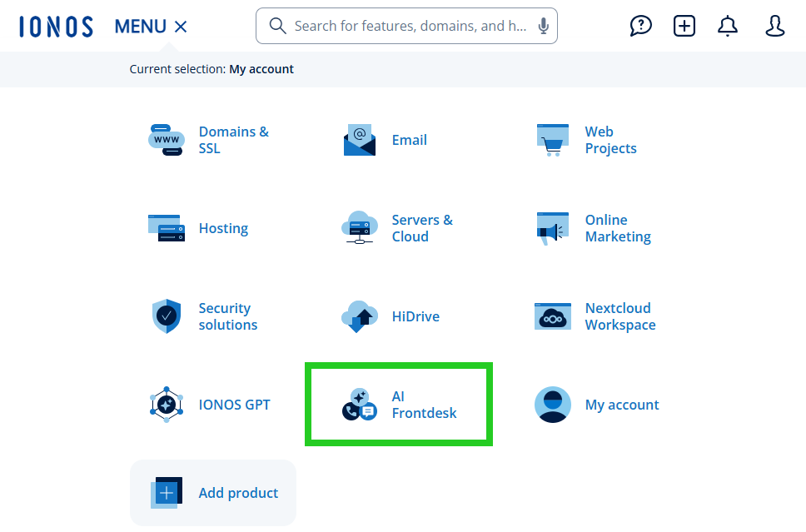Click the Domains & SSL www icon
This screenshot has height=532, width=806.
coord(167,140)
